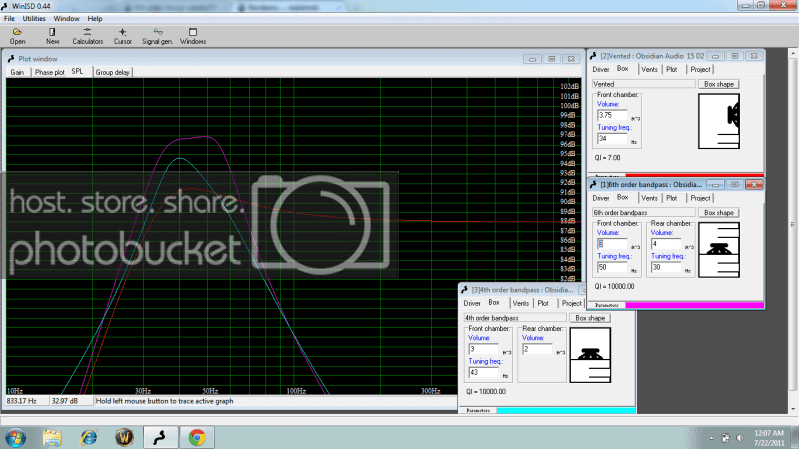Open the Help menu

[x=95, y=18]
